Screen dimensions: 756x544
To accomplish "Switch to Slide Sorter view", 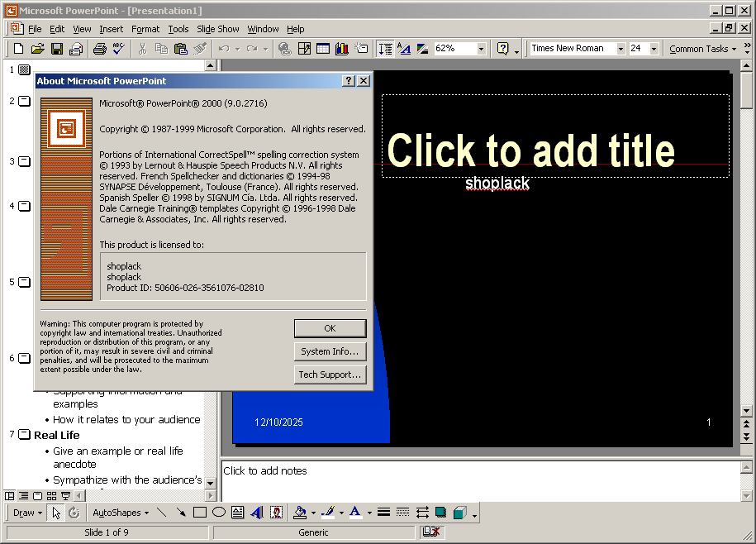I will point(51,496).
